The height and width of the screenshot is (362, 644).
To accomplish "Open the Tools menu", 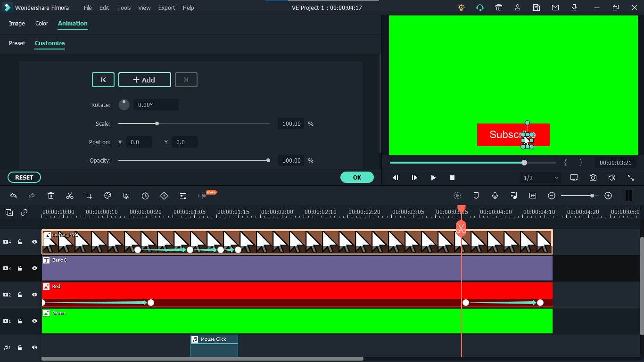I will [x=124, y=8].
